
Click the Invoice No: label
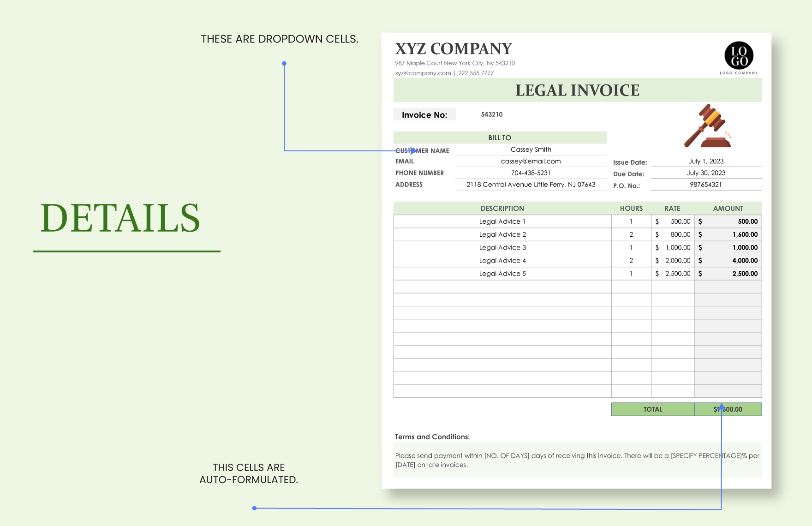424,114
